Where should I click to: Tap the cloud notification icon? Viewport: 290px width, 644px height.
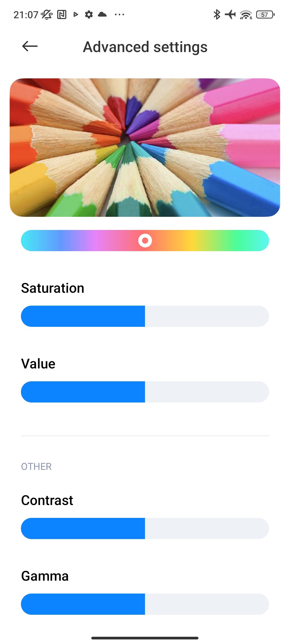pos(102,14)
